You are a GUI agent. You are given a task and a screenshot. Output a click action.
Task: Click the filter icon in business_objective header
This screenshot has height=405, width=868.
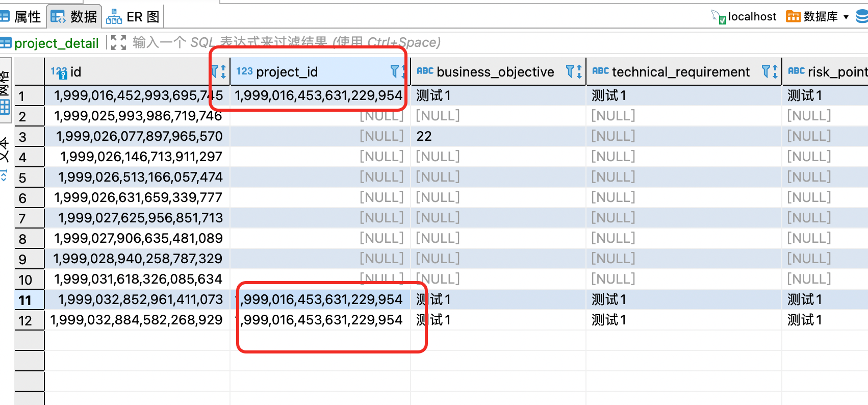tap(570, 71)
